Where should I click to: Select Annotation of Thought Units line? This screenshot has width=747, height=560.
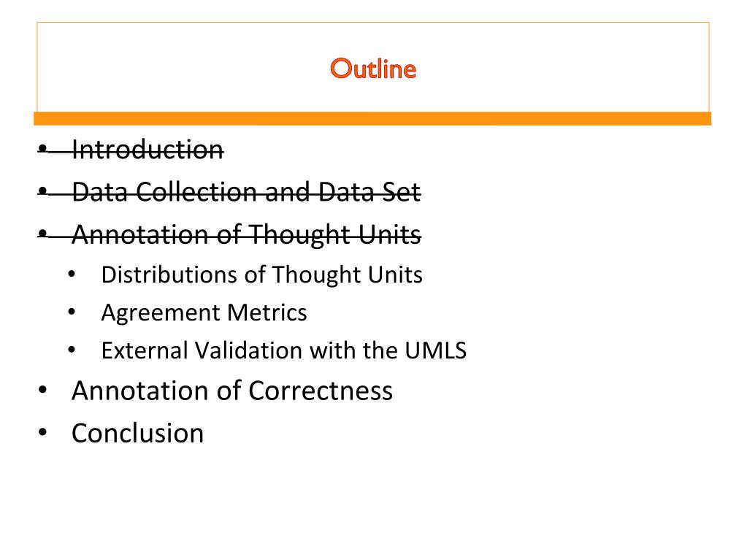click(246, 234)
